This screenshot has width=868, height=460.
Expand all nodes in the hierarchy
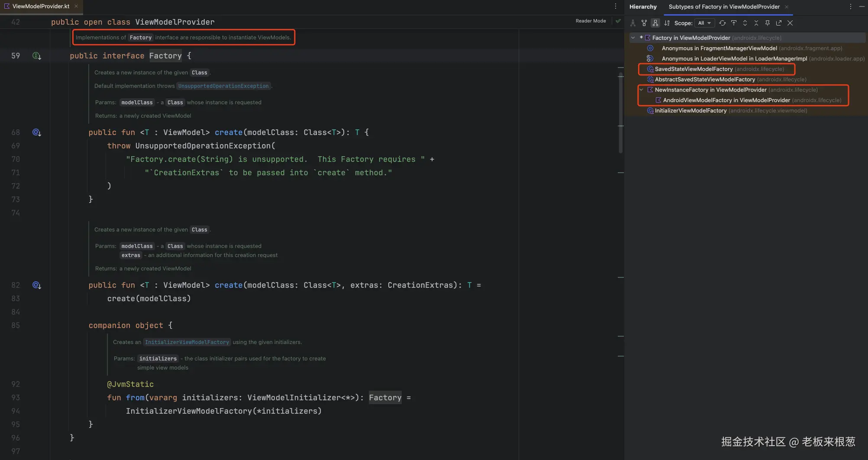coord(745,23)
